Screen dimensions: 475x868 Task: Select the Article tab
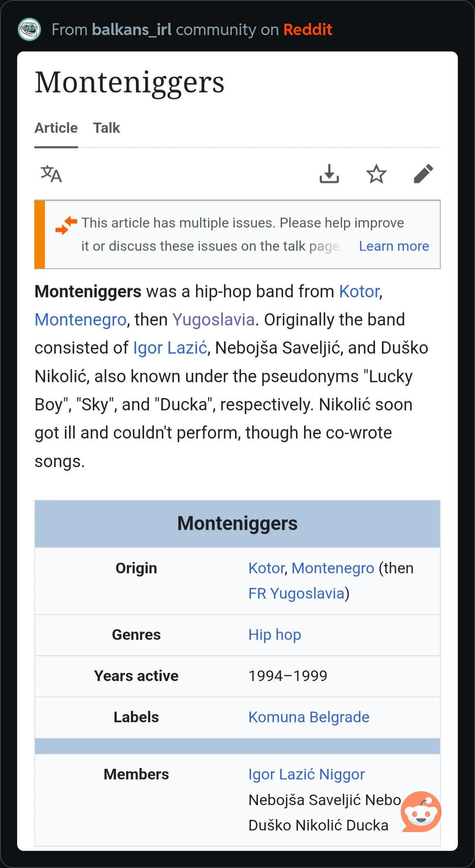(x=56, y=128)
